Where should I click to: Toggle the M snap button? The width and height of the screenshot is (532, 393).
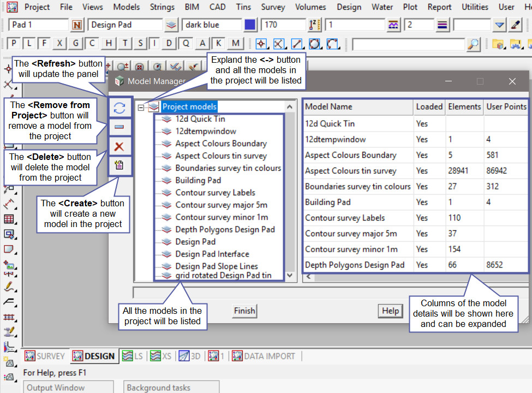click(235, 44)
